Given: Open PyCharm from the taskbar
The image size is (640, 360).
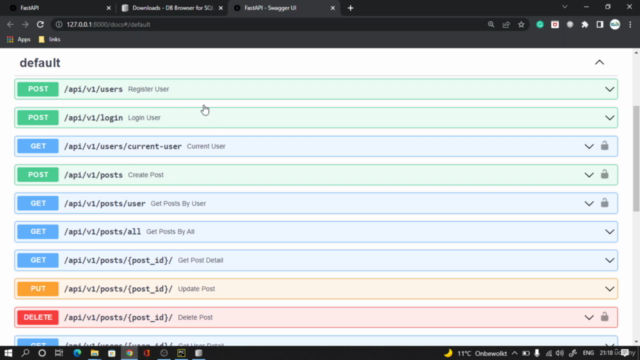Looking at the screenshot, I should [x=181, y=353].
